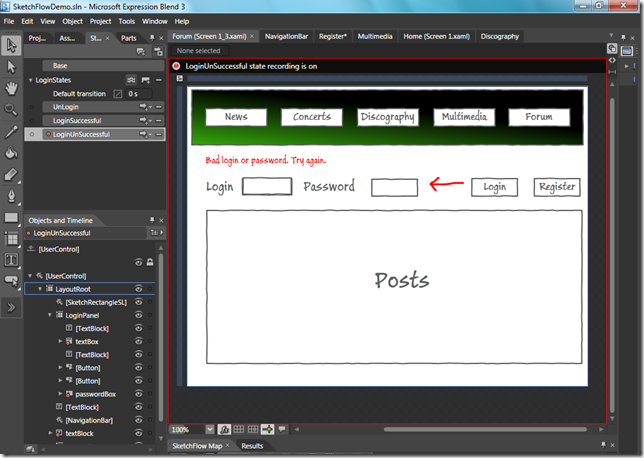Viewport: 644px width, 458px height.
Task: Open the 100% zoom dropdown
Action: [x=209, y=429]
